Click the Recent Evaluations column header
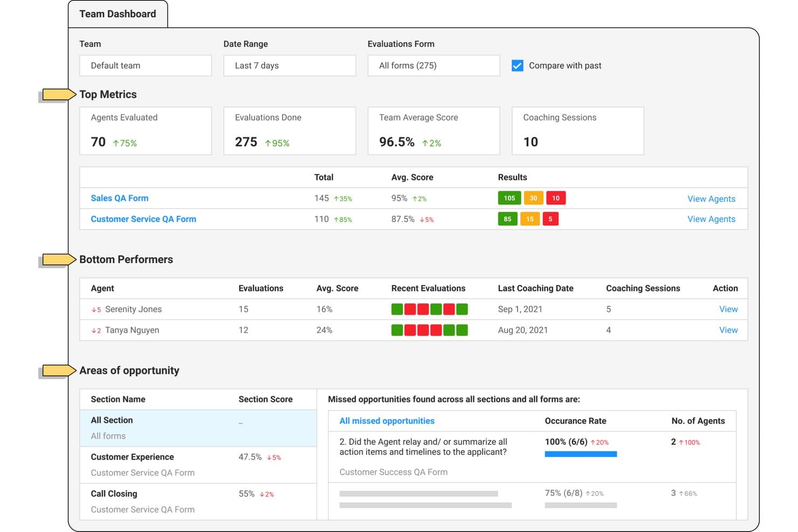The image size is (798, 532). pos(428,288)
